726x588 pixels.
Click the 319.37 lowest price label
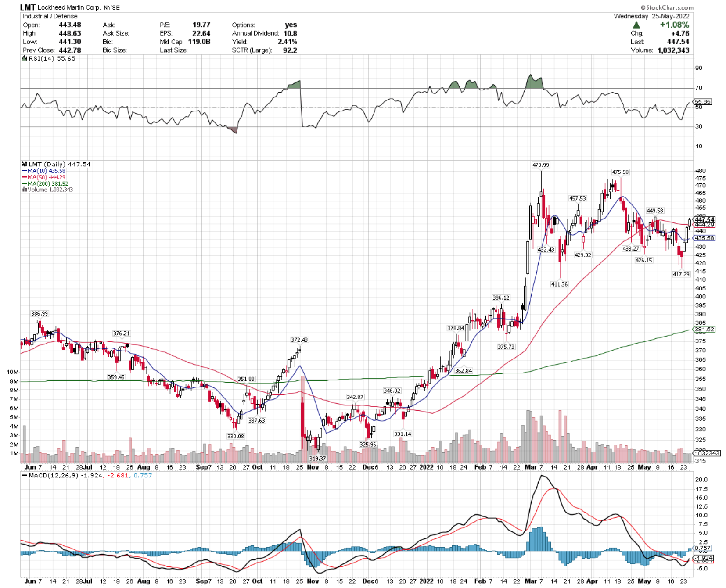click(317, 458)
